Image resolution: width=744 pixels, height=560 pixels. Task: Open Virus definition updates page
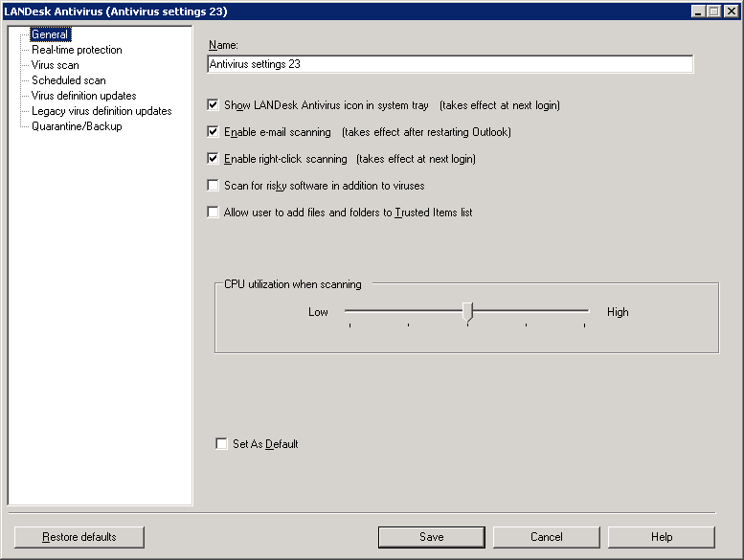84,96
